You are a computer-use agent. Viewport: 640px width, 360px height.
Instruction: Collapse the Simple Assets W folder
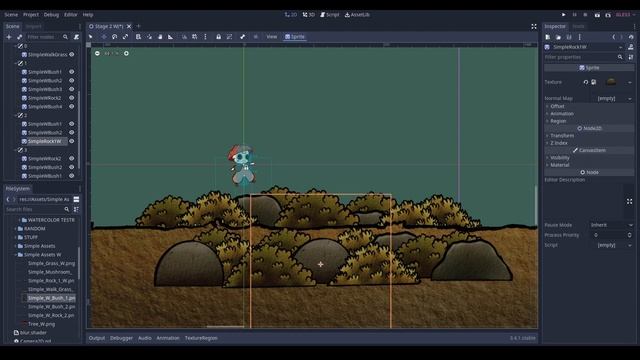[x=16, y=255]
